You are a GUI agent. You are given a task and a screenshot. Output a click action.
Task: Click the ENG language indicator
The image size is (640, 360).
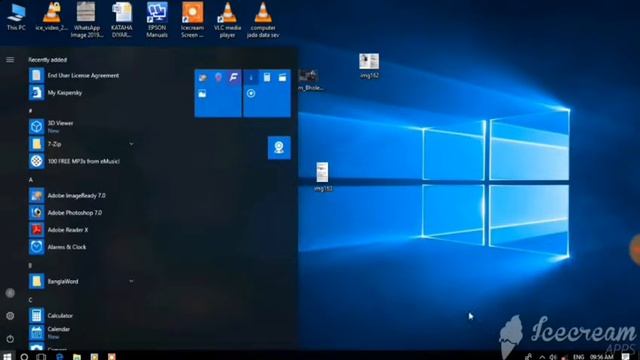[x=578, y=357]
